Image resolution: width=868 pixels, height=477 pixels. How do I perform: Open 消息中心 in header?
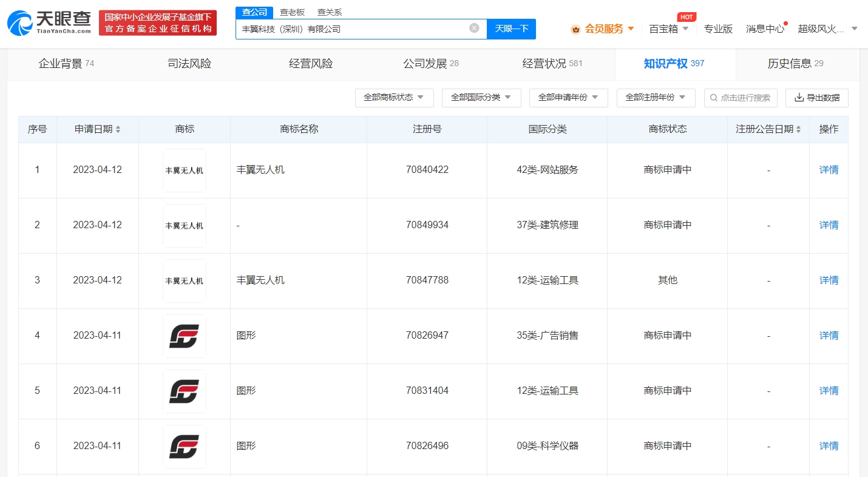point(765,29)
